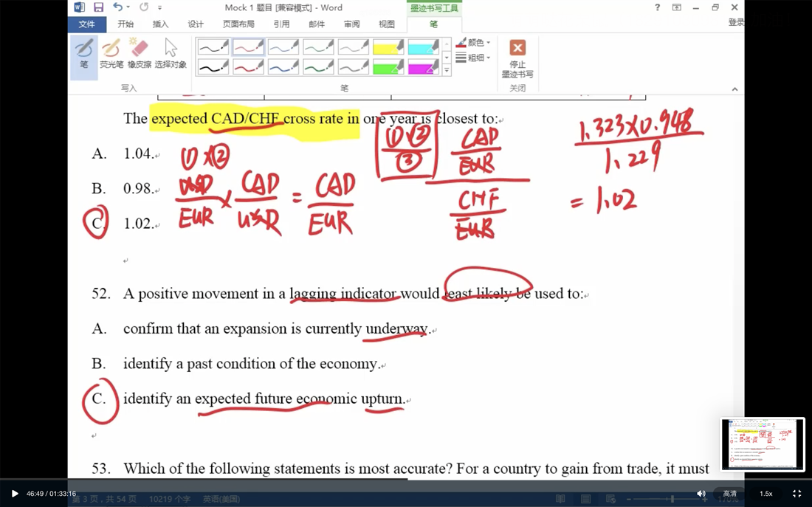This screenshot has height=507, width=812.
Task: Choose the yellow highlighter swatch
Action: [x=388, y=47]
